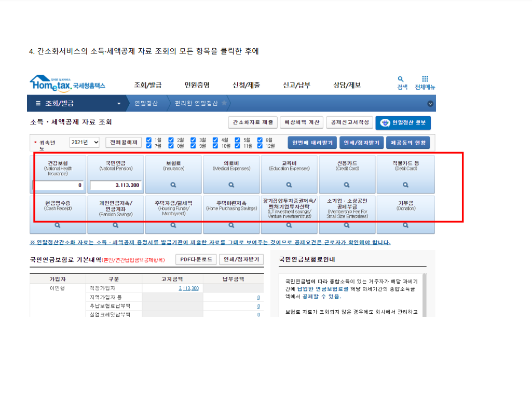Uncheck the 10월 checkbox

(x=215, y=146)
